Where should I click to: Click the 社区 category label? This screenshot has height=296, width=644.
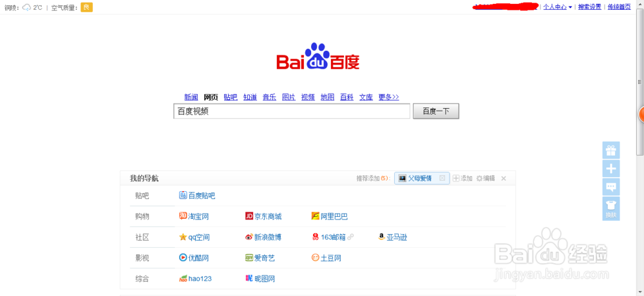pos(142,237)
